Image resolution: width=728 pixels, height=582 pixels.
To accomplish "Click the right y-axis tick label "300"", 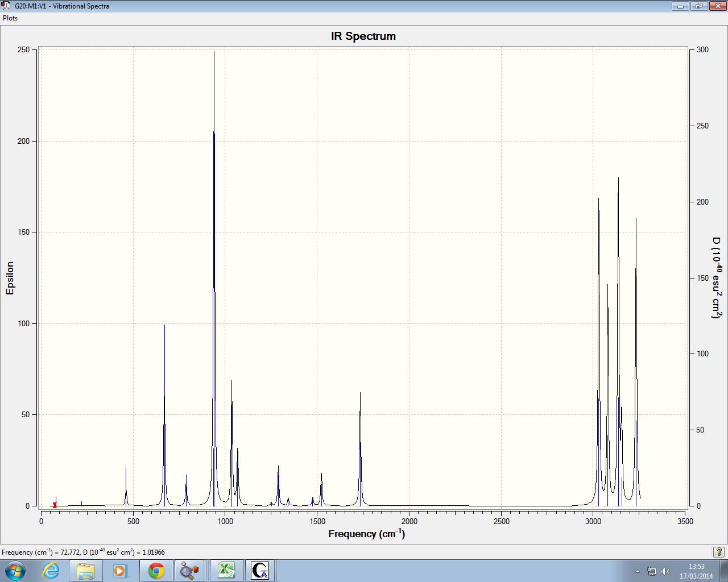I will click(x=702, y=49).
